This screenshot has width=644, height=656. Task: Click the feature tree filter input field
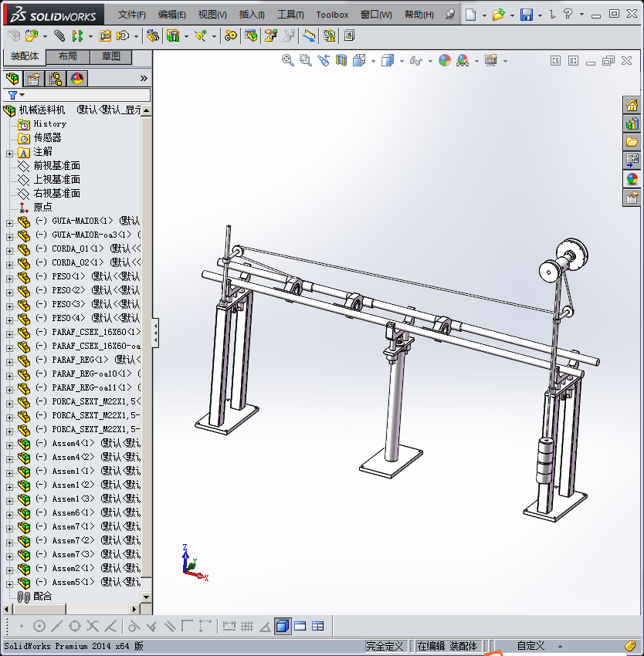coord(85,95)
